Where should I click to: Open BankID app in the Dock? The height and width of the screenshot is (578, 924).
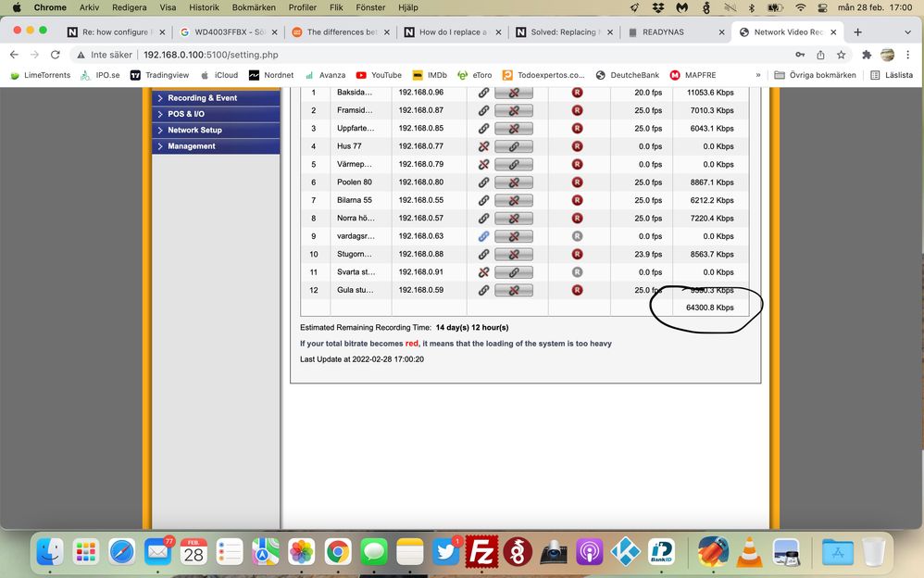tap(662, 552)
